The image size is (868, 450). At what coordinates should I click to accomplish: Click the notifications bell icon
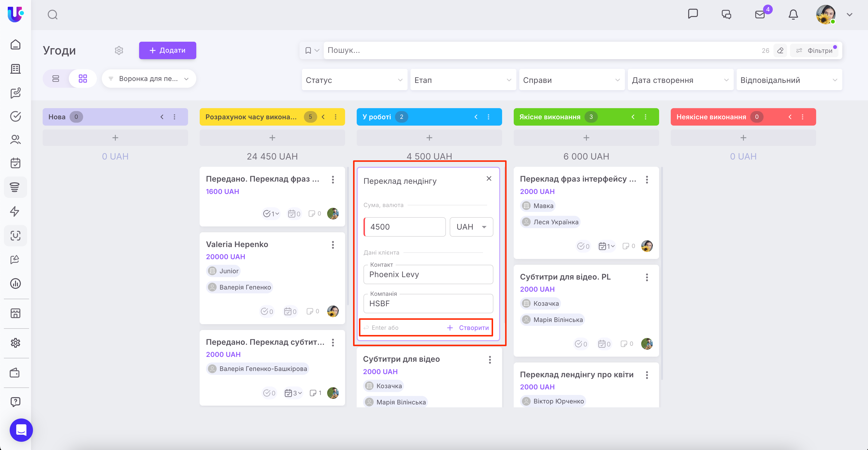[793, 15]
